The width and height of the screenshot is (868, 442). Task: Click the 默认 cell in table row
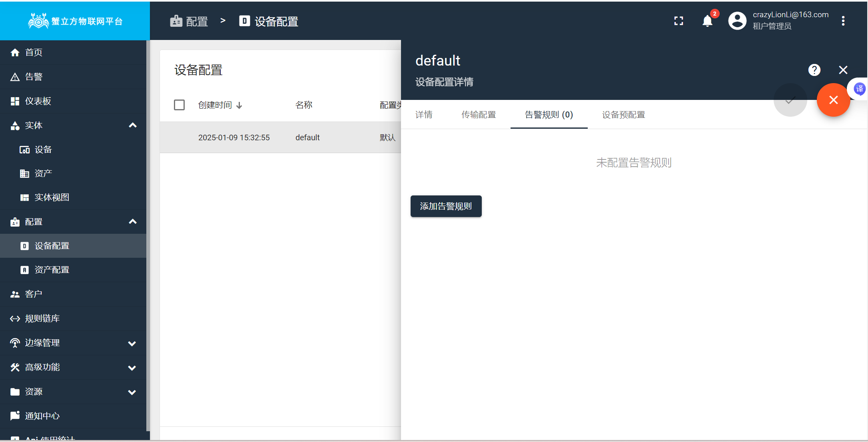(x=387, y=137)
